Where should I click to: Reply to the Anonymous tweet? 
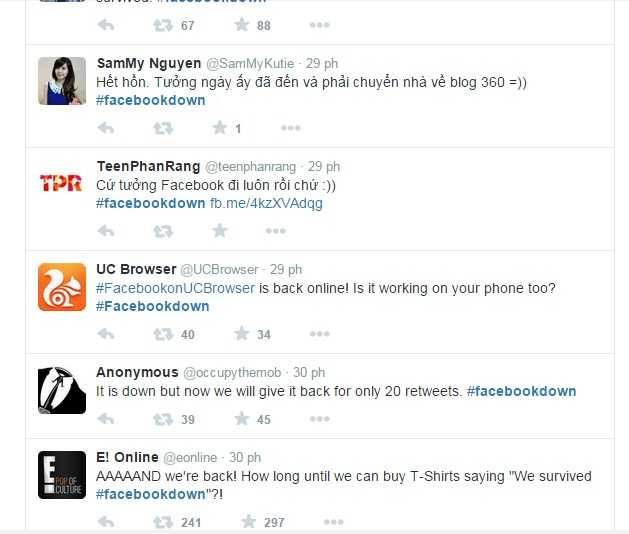pyautogui.click(x=106, y=419)
